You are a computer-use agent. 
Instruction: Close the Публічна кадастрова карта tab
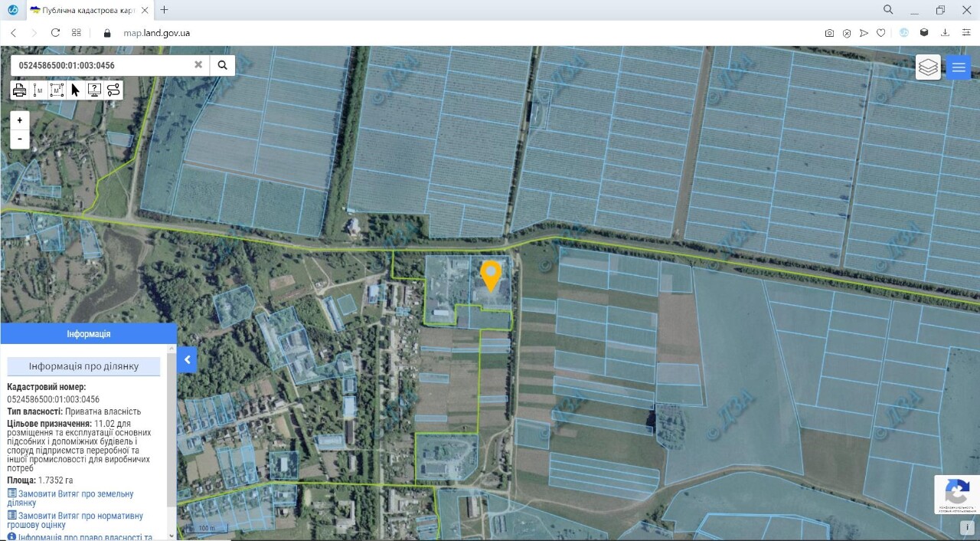(x=145, y=10)
